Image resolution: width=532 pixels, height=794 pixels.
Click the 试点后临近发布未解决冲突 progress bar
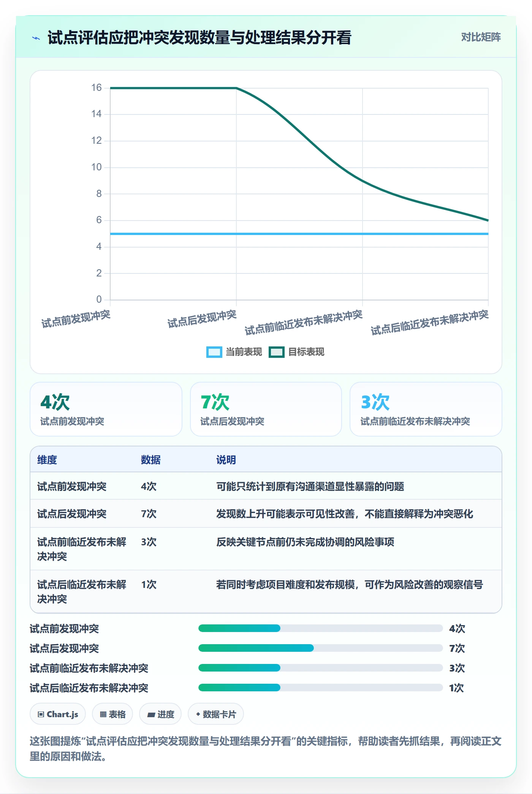pos(321,688)
